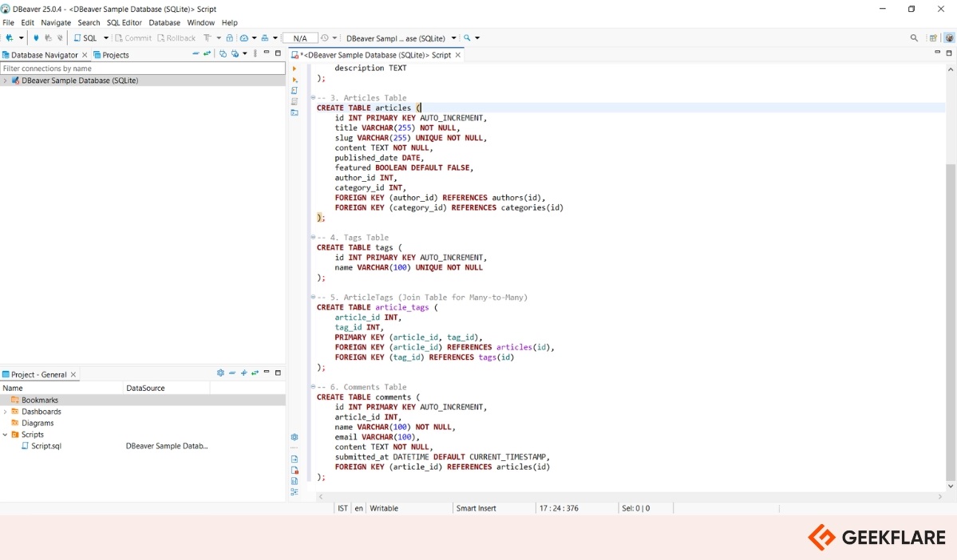Open editor settings gear in left gutter

(295, 437)
